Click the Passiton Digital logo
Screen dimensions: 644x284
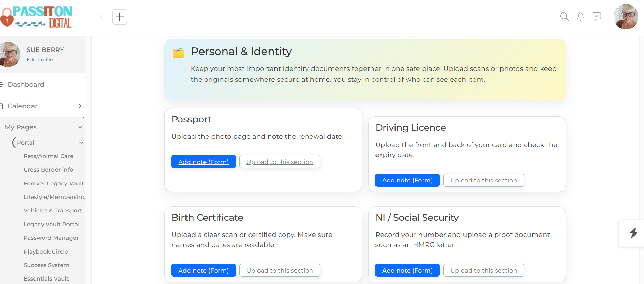[36, 17]
